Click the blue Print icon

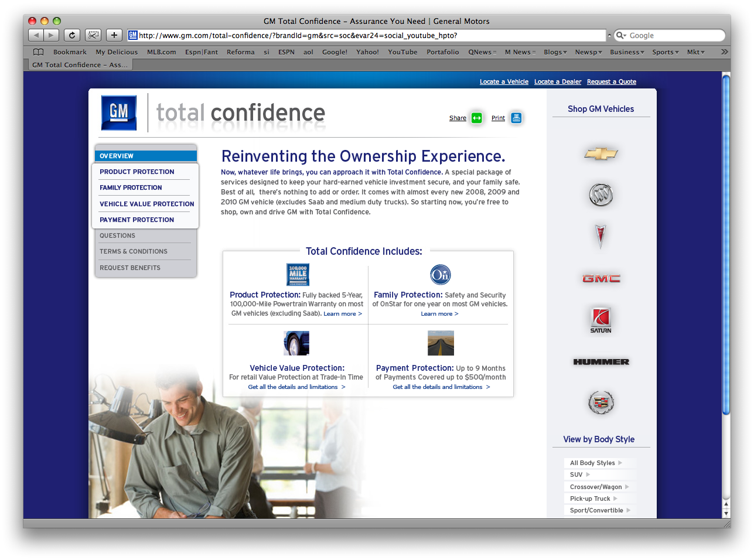[516, 118]
